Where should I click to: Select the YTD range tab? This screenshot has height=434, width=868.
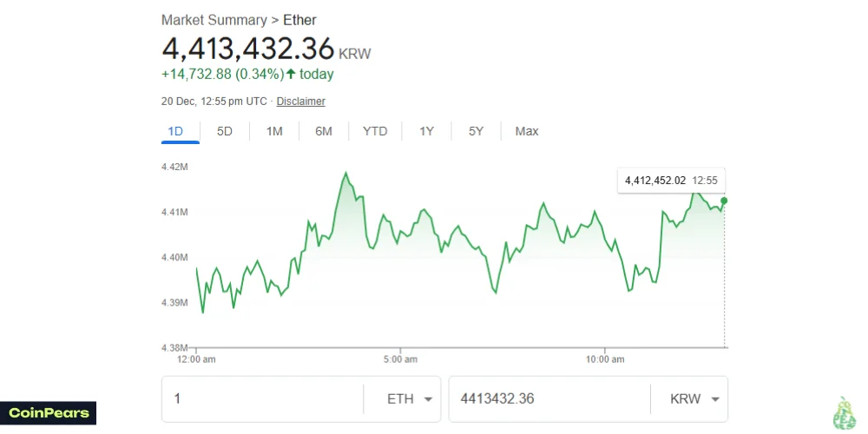(375, 131)
